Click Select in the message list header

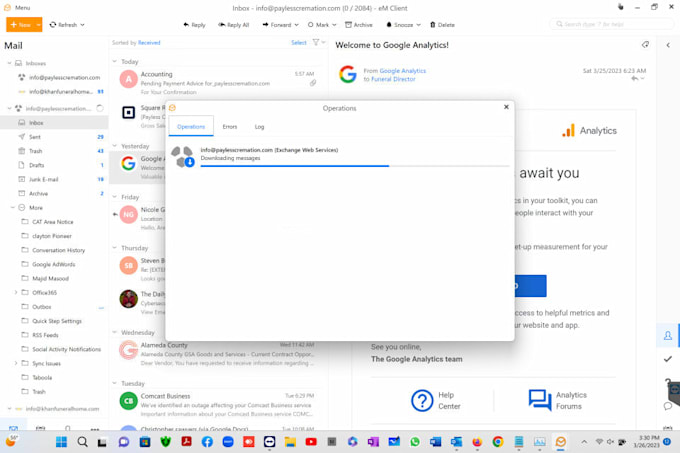[299, 42]
